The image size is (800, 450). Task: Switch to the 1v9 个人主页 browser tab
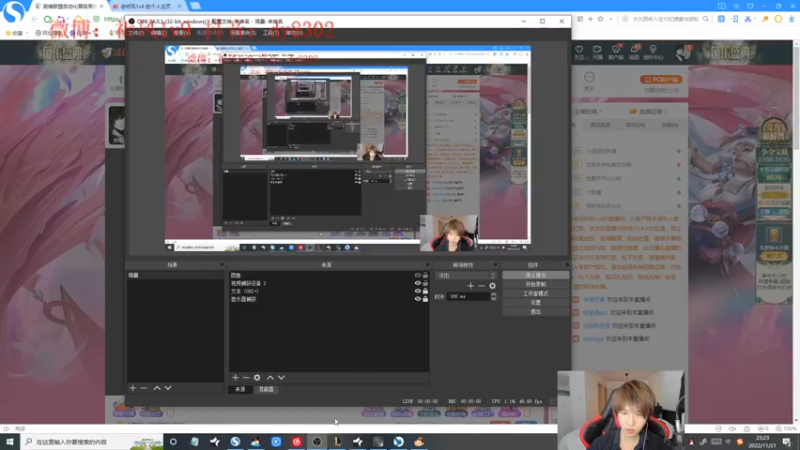click(146, 6)
